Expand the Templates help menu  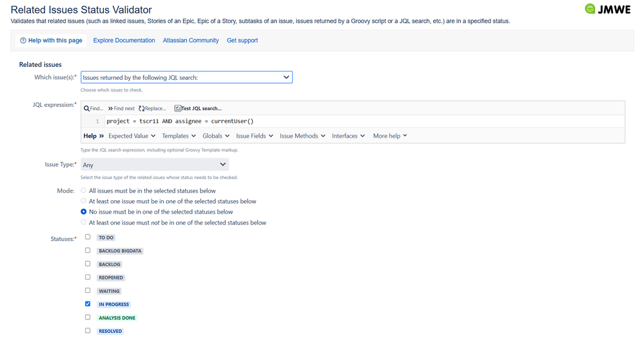point(179,136)
